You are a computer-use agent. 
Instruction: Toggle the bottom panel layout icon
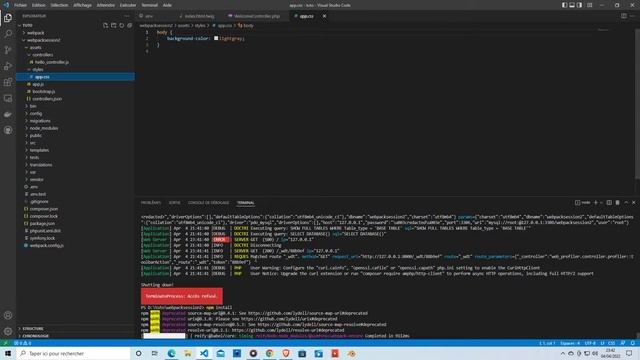pos(572,5)
